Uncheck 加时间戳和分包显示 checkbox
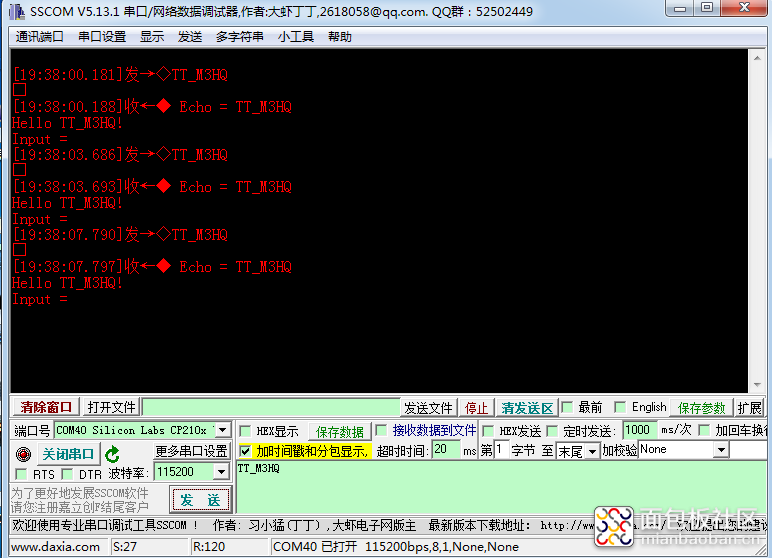772x558 pixels. pos(245,451)
